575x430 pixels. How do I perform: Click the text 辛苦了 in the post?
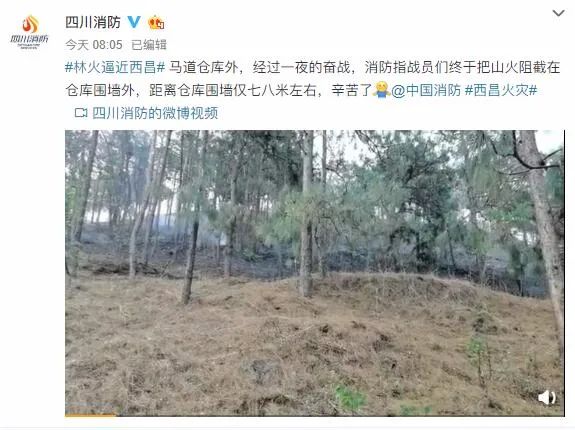coord(351,90)
